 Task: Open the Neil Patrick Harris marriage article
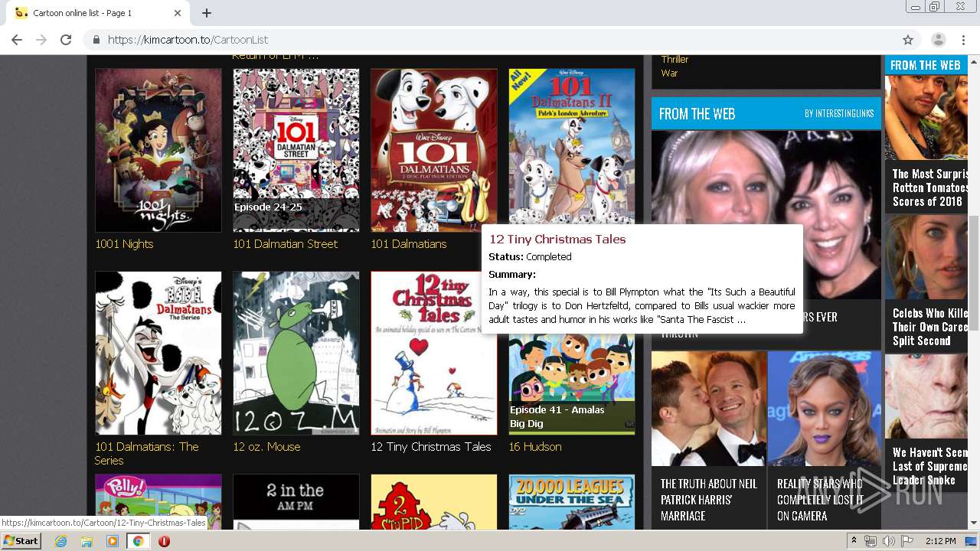[x=708, y=439]
